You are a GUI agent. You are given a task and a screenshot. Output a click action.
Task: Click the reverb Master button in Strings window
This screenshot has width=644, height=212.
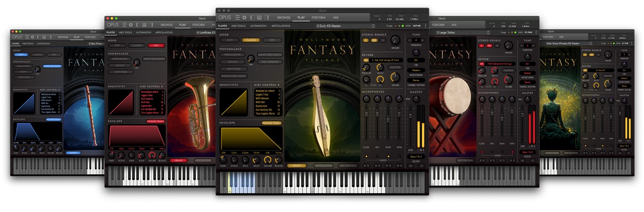[395, 67]
